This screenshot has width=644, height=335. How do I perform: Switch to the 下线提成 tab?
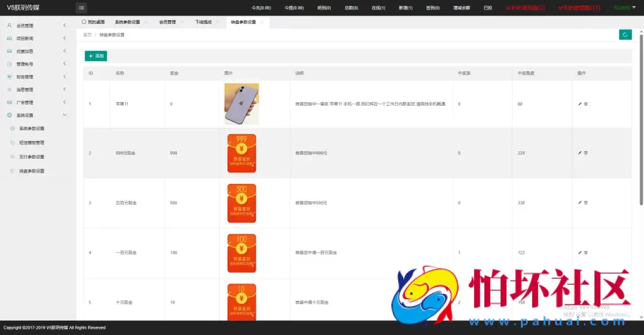click(203, 22)
